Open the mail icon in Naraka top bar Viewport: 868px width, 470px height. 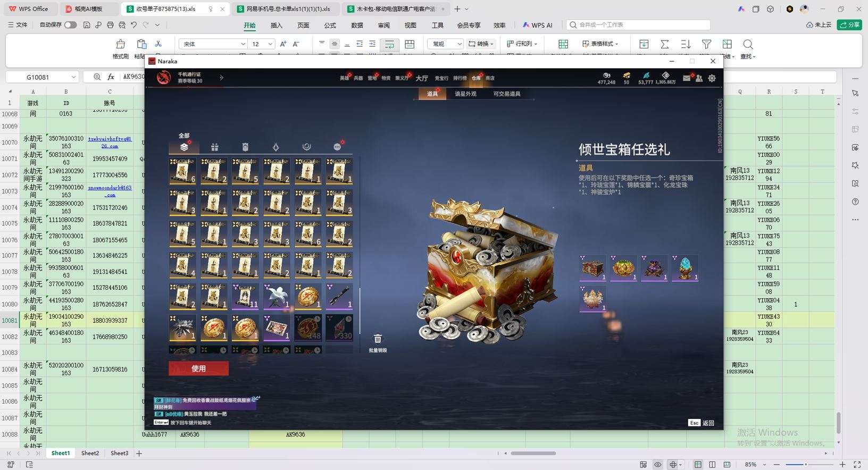pos(687,78)
